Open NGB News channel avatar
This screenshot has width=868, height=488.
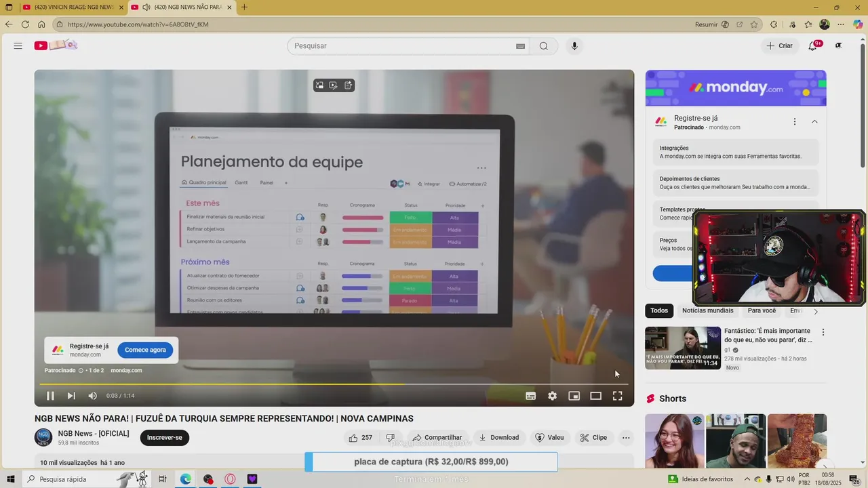pos(43,438)
